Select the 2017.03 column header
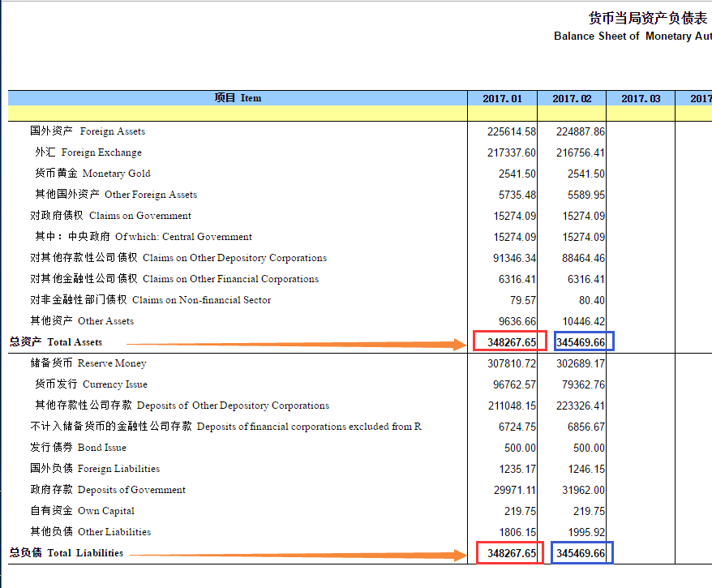 [x=641, y=97]
